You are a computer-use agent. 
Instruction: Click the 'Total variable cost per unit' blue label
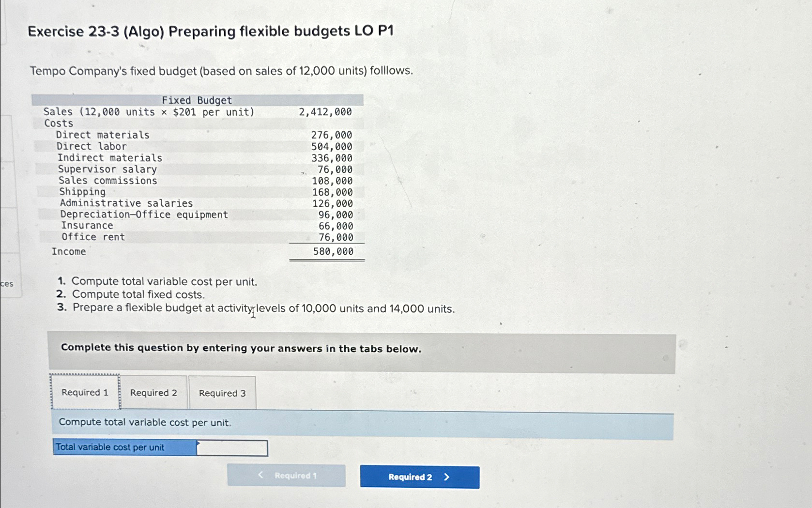coord(125,447)
